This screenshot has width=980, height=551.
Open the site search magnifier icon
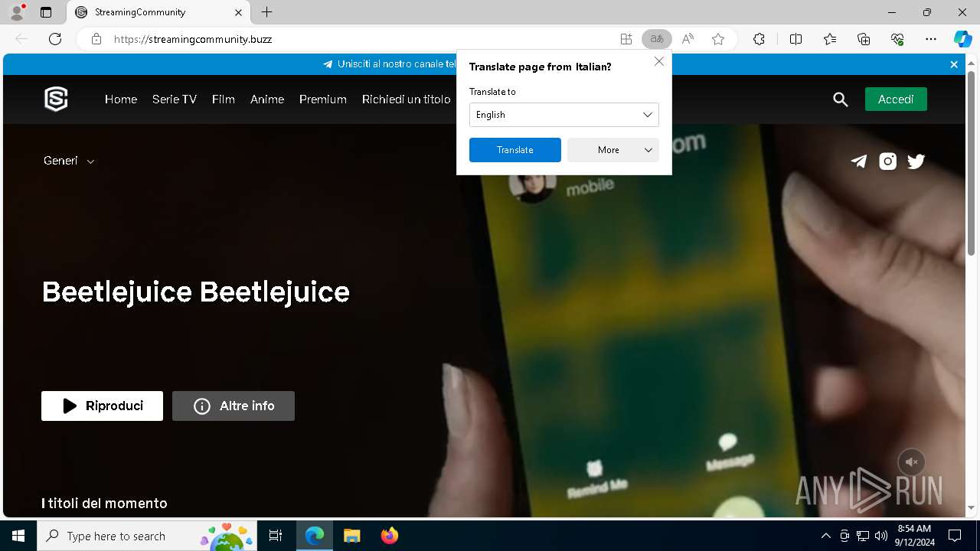pos(841,99)
